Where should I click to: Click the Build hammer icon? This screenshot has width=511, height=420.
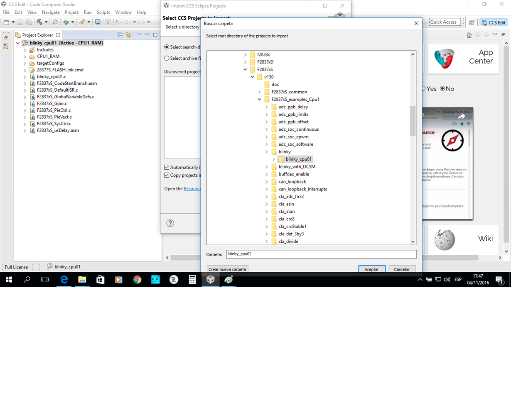click(x=39, y=22)
